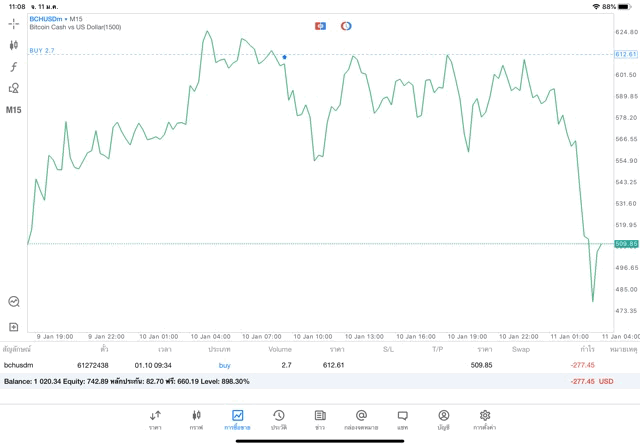This screenshot has width=640, height=447.
Task: Open the News tab in the bottom bar
Action: (x=319, y=419)
